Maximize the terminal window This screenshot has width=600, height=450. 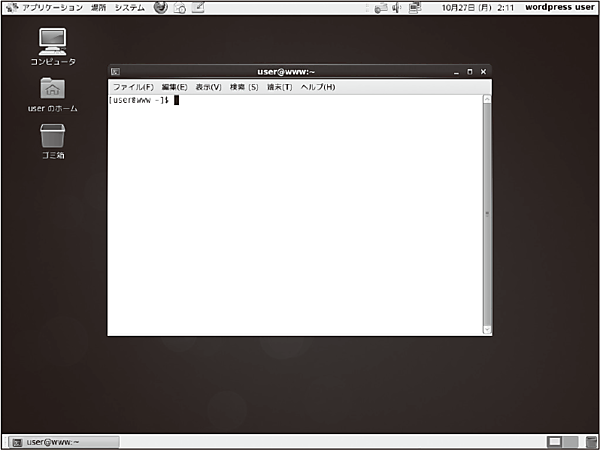pos(470,72)
